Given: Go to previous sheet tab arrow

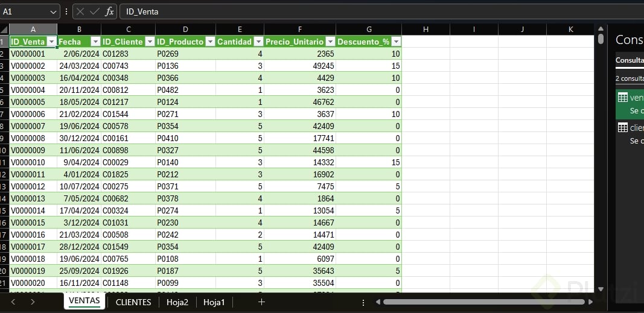Looking at the screenshot, I should point(13,302).
